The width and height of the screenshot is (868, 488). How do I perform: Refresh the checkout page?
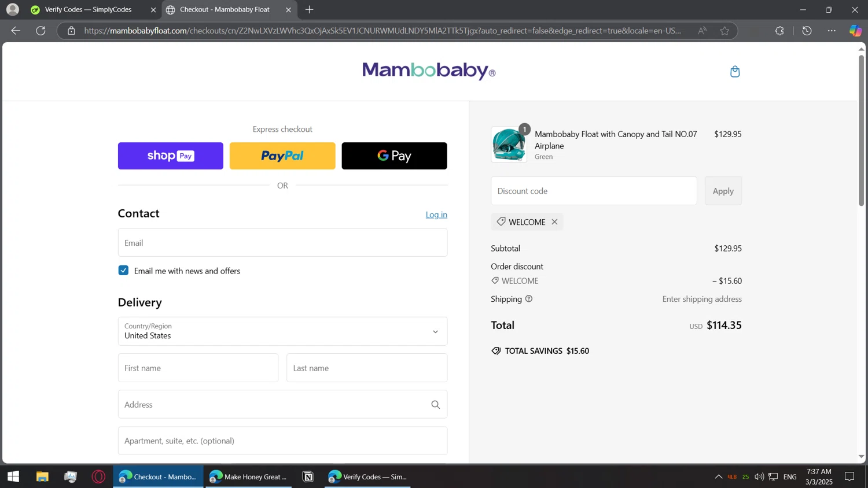coord(41,31)
